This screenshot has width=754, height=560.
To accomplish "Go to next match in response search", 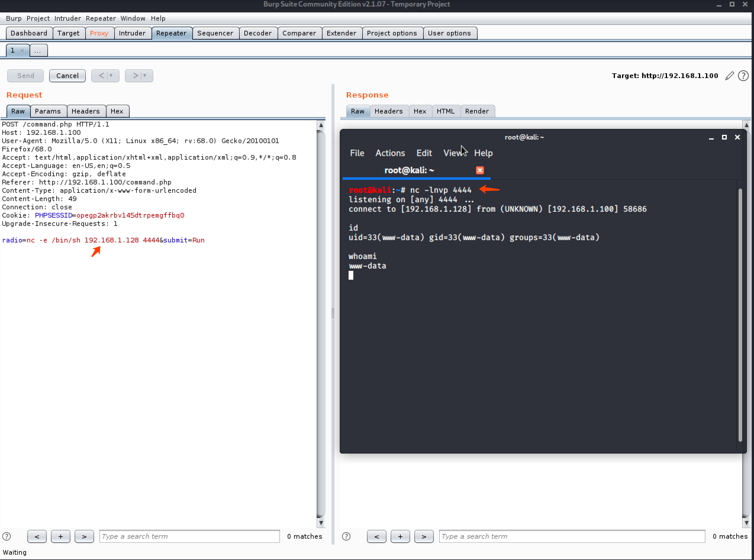I will (x=424, y=536).
